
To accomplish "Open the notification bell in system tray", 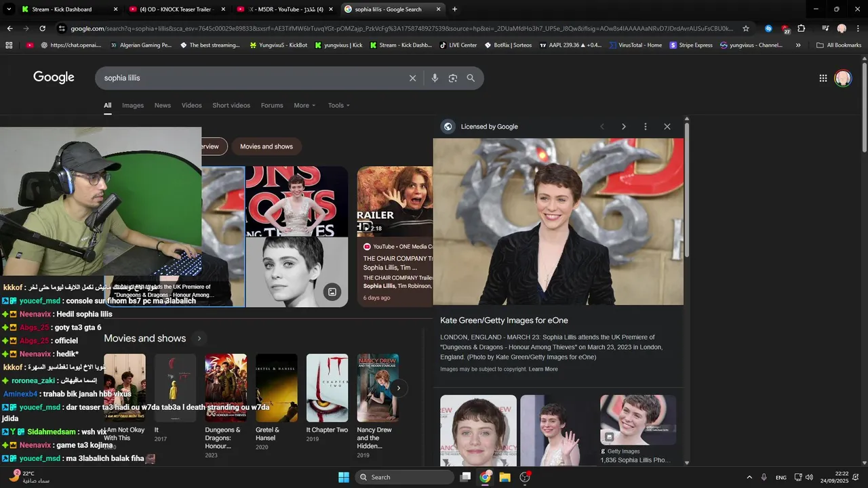I will (857, 477).
